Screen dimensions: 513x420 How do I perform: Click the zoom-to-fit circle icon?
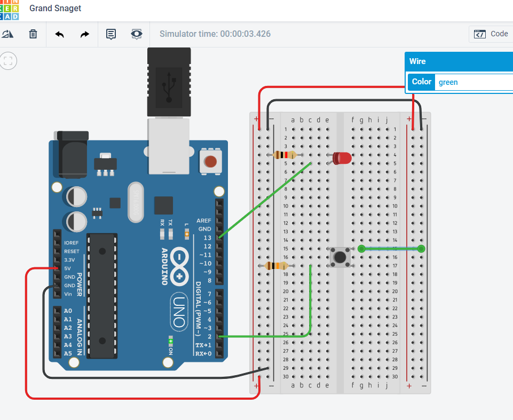(x=8, y=60)
